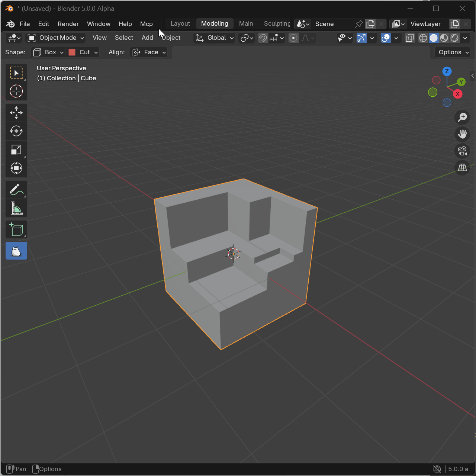This screenshot has height=476, width=476.
Task: Expand the Global transform orientation dropdown
Action: (215, 38)
